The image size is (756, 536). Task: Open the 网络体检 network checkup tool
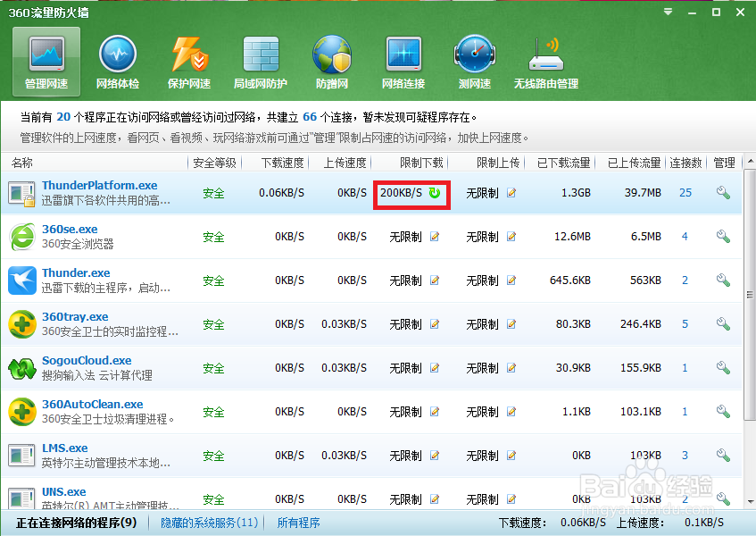[118, 63]
